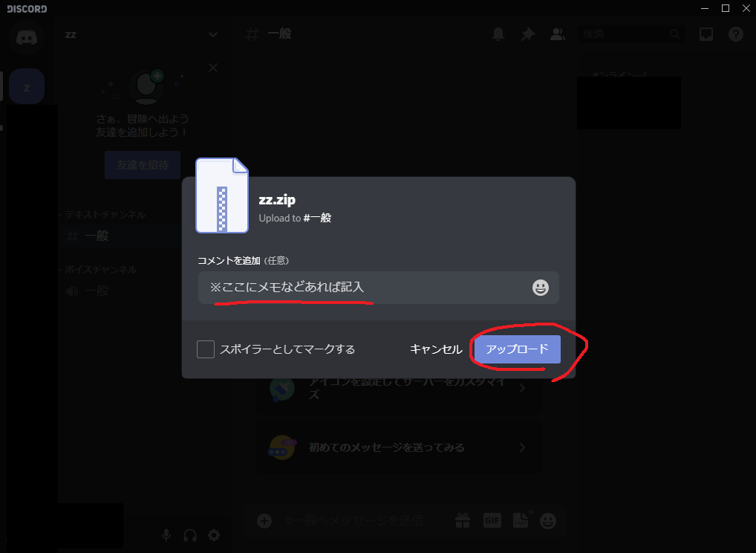Select the 'z' server icon

click(x=27, y=87)
